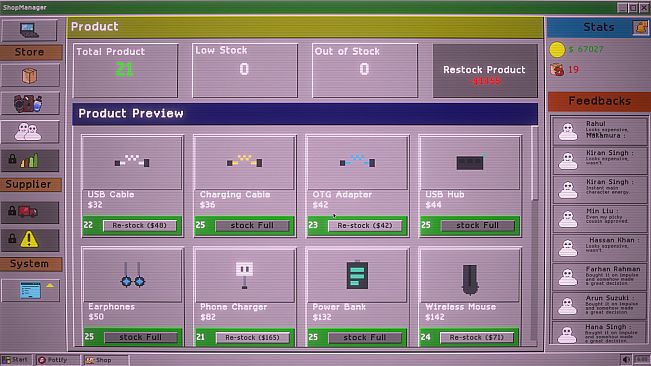This screenshot has width=651, height=366.
Task: Click the Power Bank $132 price
Action: (322, 317)
